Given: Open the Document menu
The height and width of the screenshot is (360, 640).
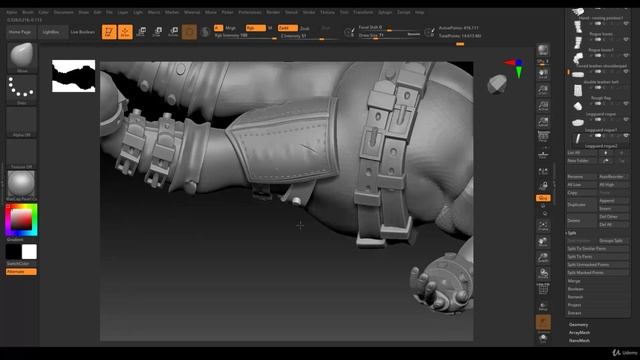Looking at the screenshot, I should (64, 12).
